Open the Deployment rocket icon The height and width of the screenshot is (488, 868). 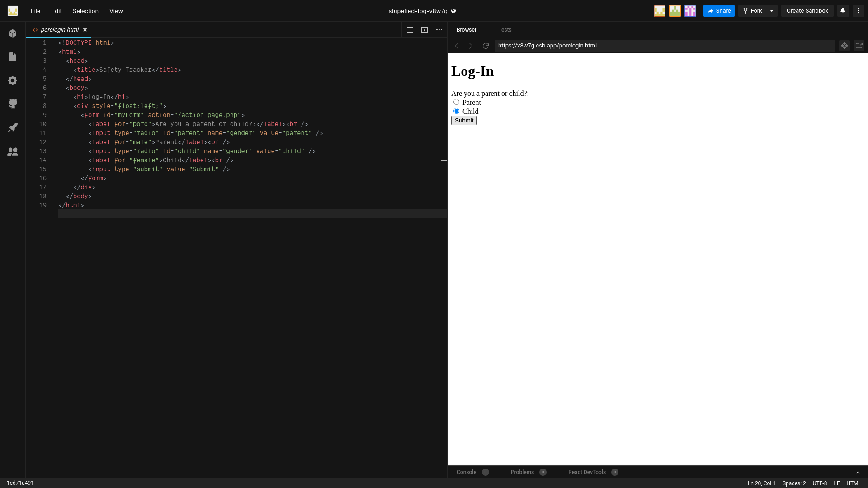[x=13, y=127]
